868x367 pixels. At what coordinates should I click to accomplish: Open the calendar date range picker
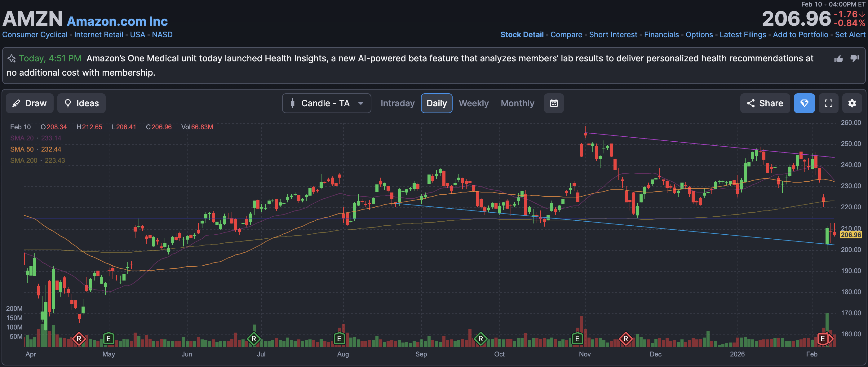tap(554, 103)
